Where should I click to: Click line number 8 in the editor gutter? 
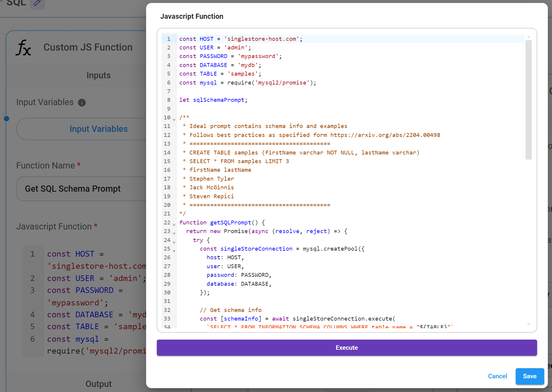[x=169, y=100]
